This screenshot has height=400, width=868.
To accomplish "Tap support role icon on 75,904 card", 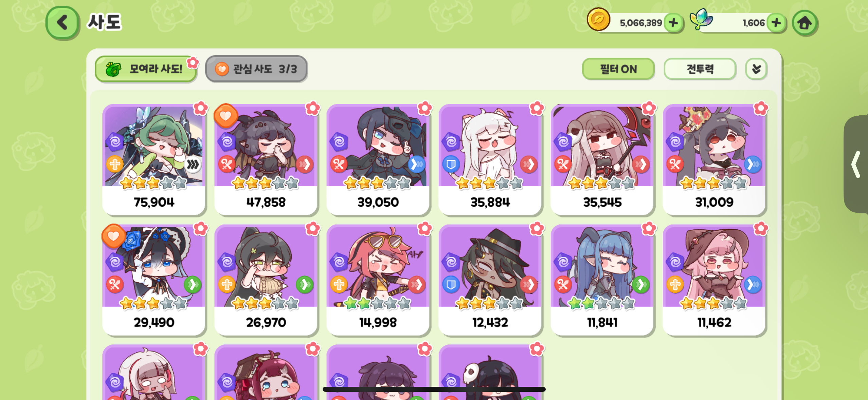I will click(x=115, y=165).
